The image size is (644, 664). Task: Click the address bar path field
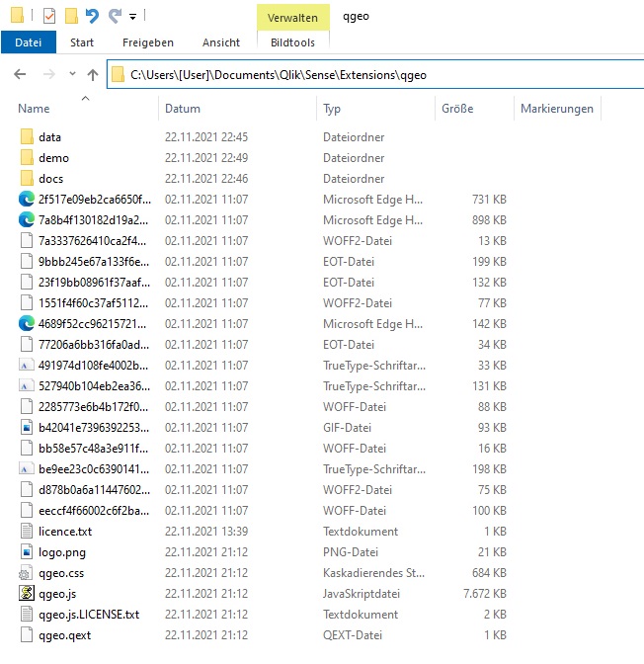[x=375, y=74]
